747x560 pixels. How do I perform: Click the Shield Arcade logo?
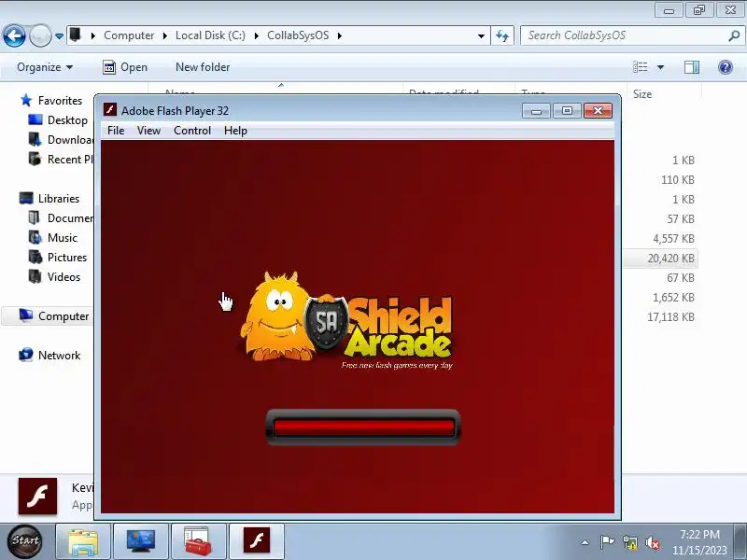coord(345,322)
